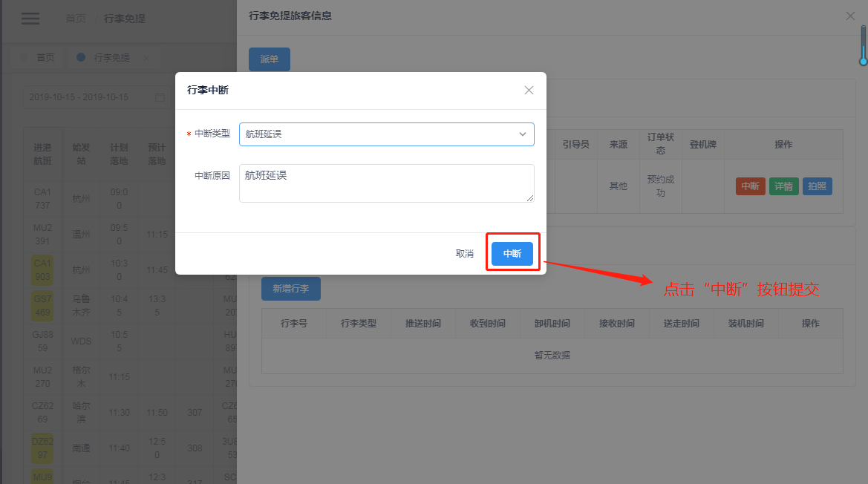Click the 收到时间 column header
The width and height of the screenshot is (868, 484).
coord(488,324)
